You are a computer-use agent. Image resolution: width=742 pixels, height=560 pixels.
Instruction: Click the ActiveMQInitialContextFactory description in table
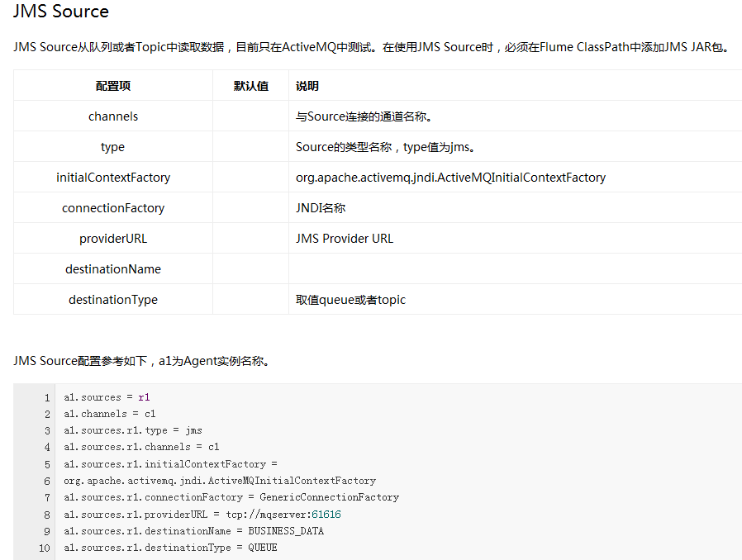pyautogui.click(x=450, y=178)
